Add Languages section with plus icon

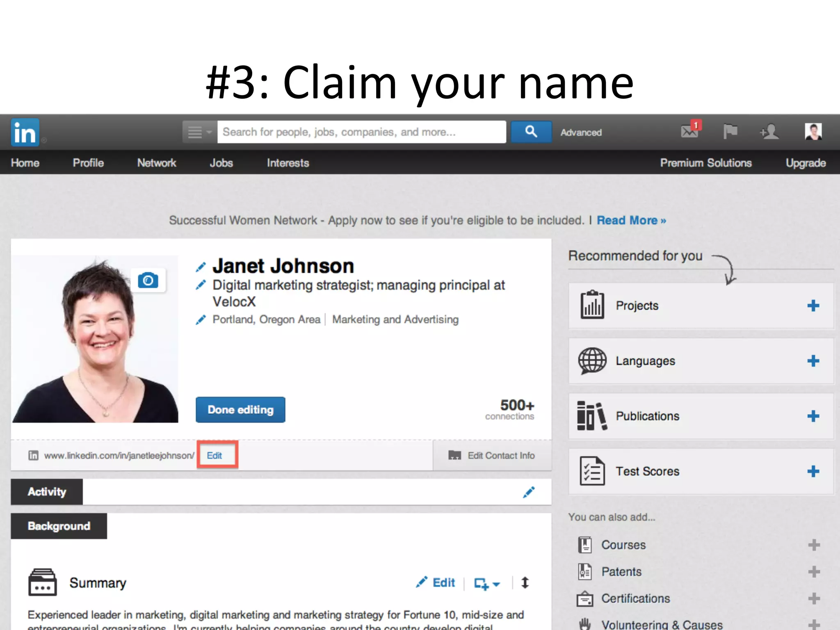click(x=813, y=361)
